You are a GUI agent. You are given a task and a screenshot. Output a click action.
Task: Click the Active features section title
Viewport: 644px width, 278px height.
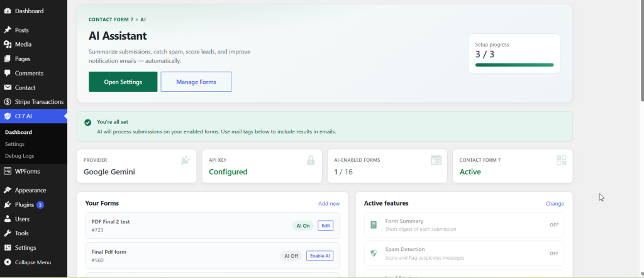click(386, 203)
